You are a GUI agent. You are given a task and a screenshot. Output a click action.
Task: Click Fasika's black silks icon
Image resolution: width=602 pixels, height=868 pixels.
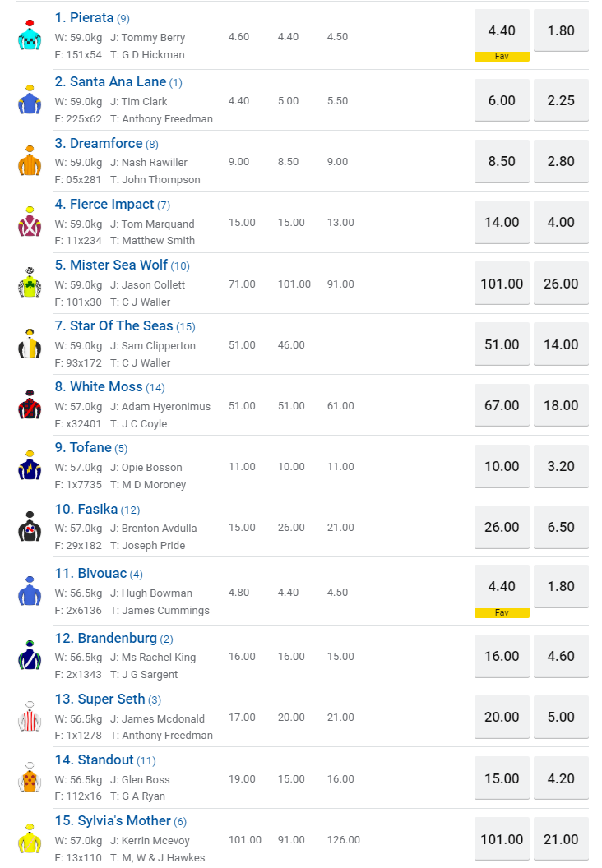(30, 526)
